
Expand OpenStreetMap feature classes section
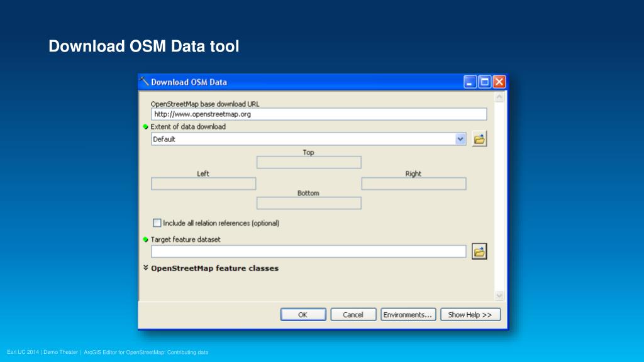(146, 268)
